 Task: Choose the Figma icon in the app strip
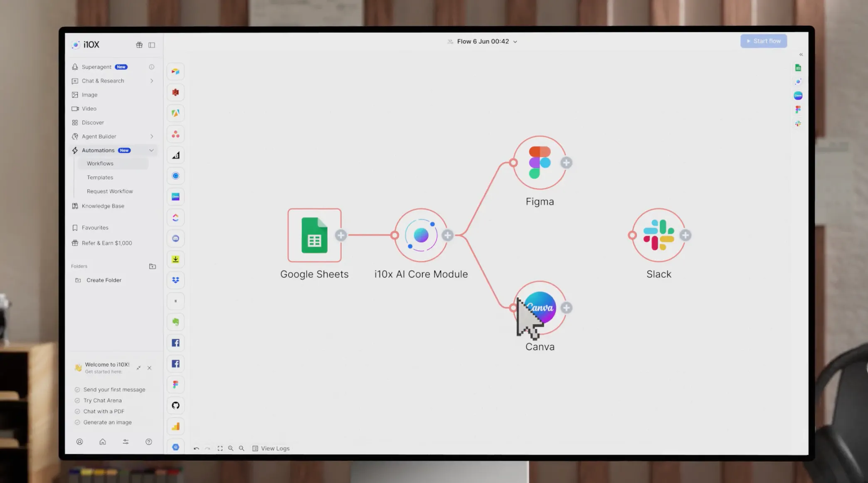pos(175,384)
